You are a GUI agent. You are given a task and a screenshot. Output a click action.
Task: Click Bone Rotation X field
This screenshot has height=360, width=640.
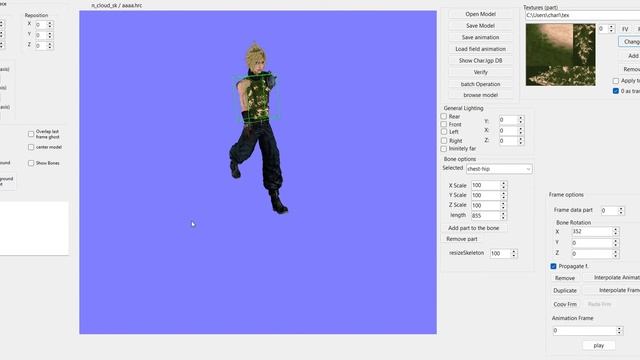591,231
